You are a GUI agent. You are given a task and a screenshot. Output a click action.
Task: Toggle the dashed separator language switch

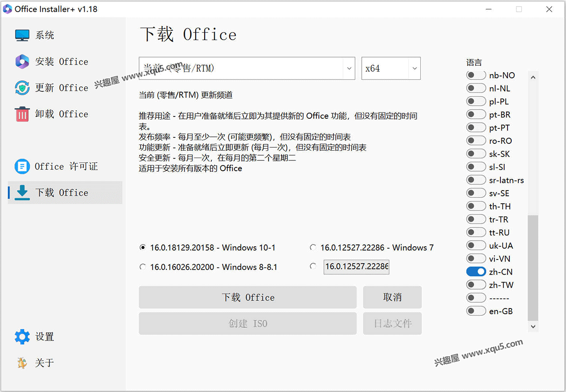476,298
